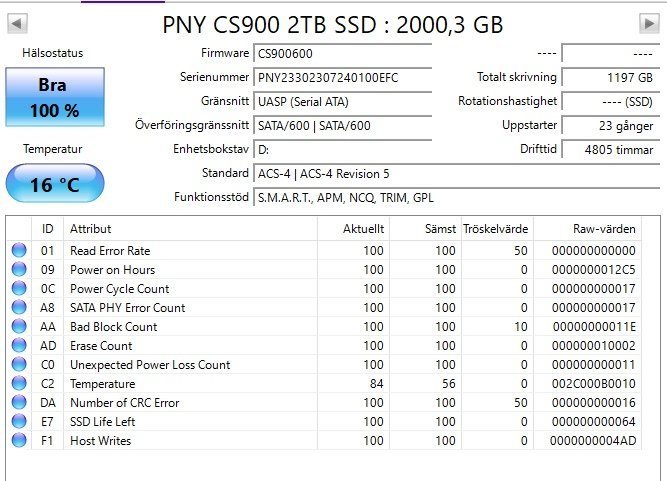Click threshold value 10 for Bad Block Count
This screenshot has width=667, height=481.
point(521,327)
